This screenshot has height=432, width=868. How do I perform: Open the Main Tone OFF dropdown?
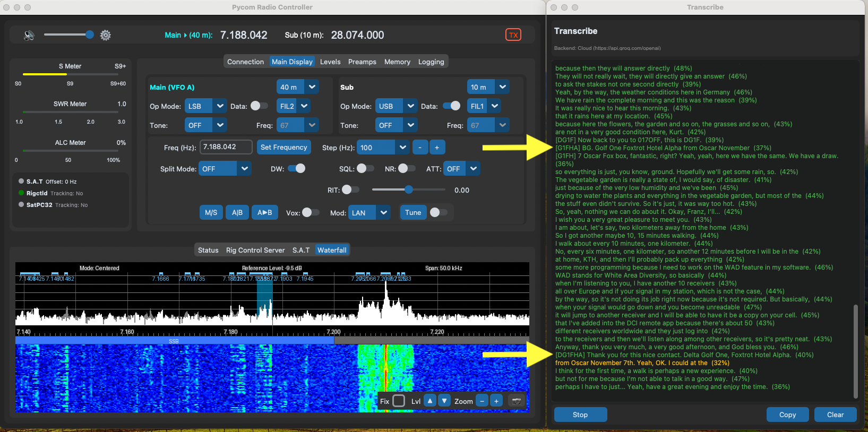(x=206, y=125)
